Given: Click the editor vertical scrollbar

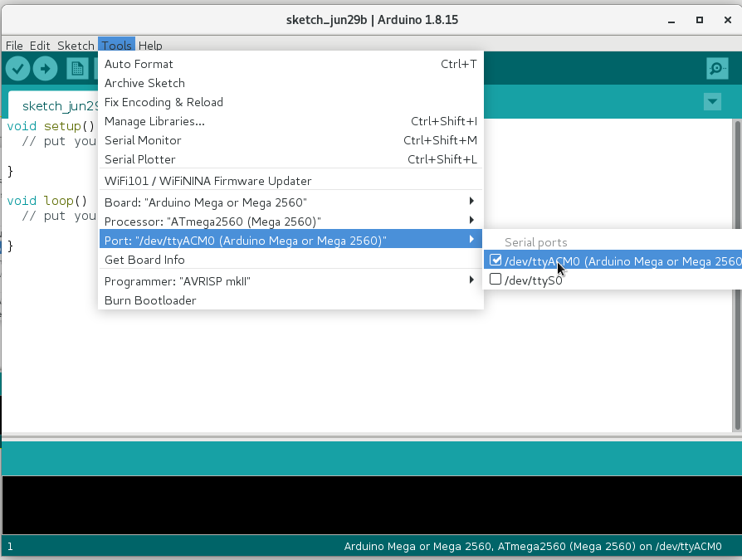Looking at the screenshot, I should click(x=736, y=274).
